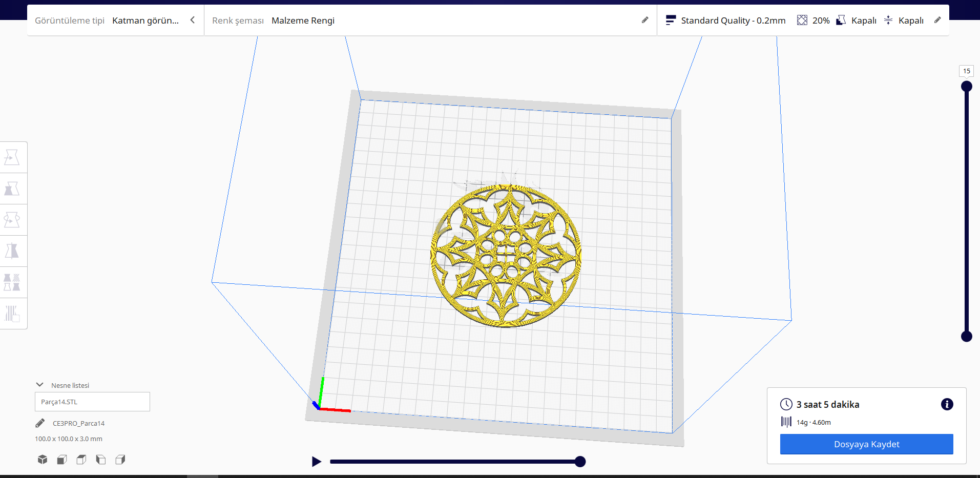Play the layer preview animation

click(x=317, y=461)
